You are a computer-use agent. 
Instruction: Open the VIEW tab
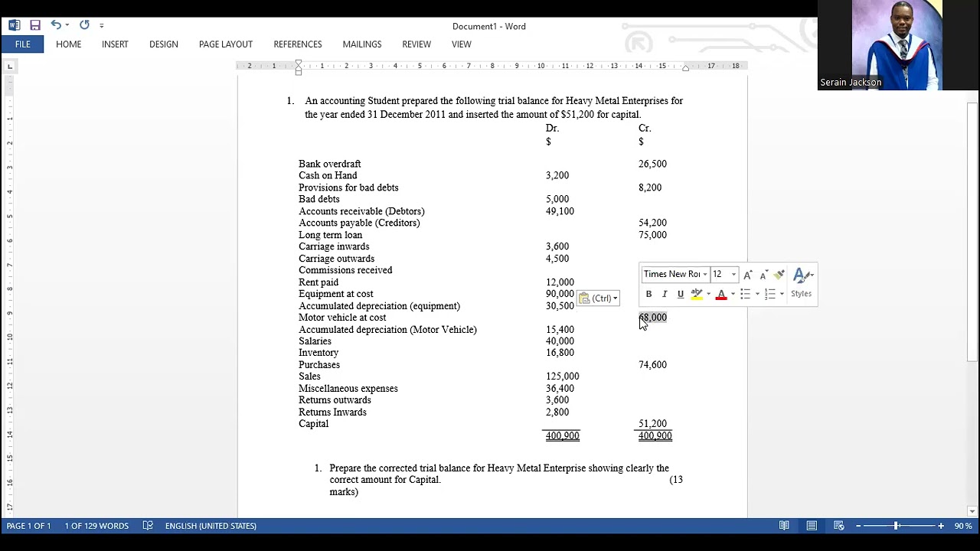coord(462,44)
